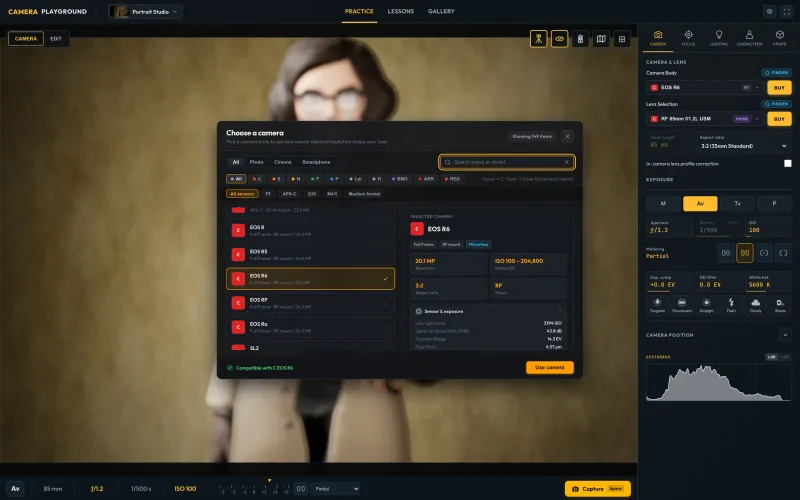Click BUY next to Camera Body
This screenshot has width=800, height=500.
pos(779,88)
